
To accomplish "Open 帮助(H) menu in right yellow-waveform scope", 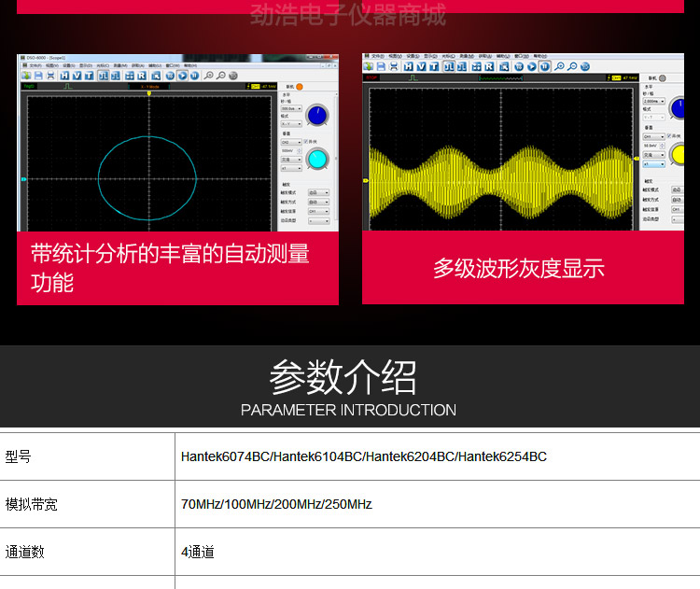I will (539, 56).
